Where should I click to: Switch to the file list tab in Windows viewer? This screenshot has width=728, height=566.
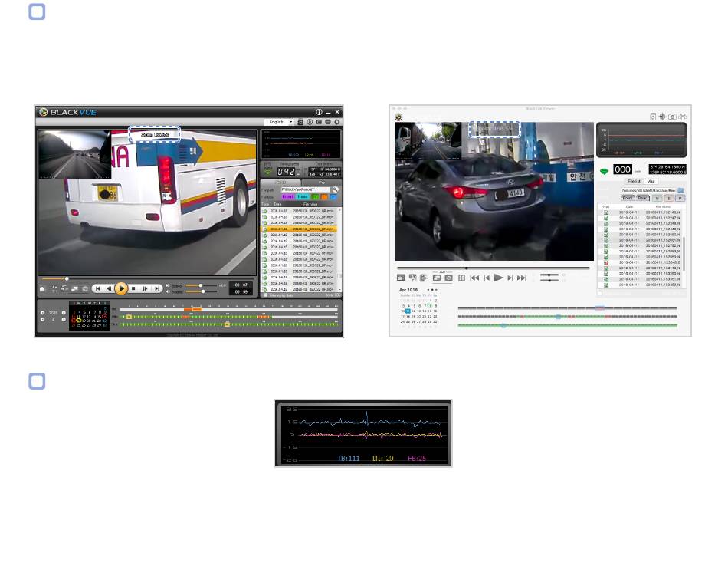point(281,183)
